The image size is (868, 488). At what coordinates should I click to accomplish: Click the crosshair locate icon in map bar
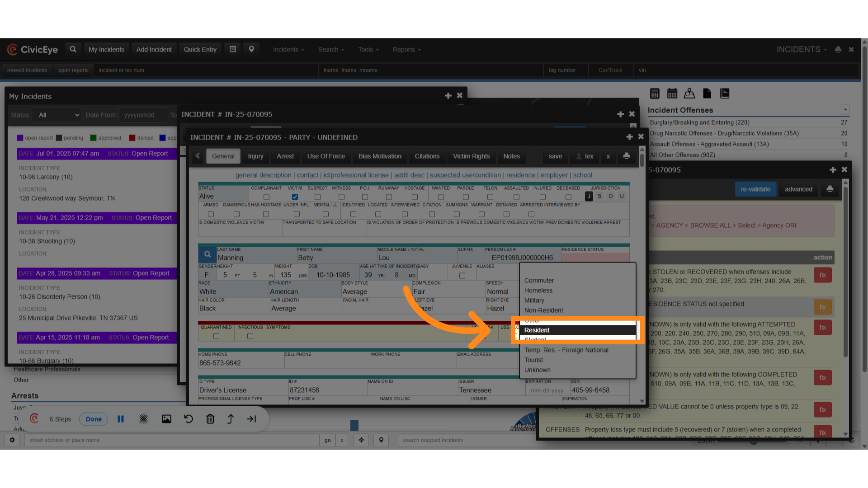(361, 440)
